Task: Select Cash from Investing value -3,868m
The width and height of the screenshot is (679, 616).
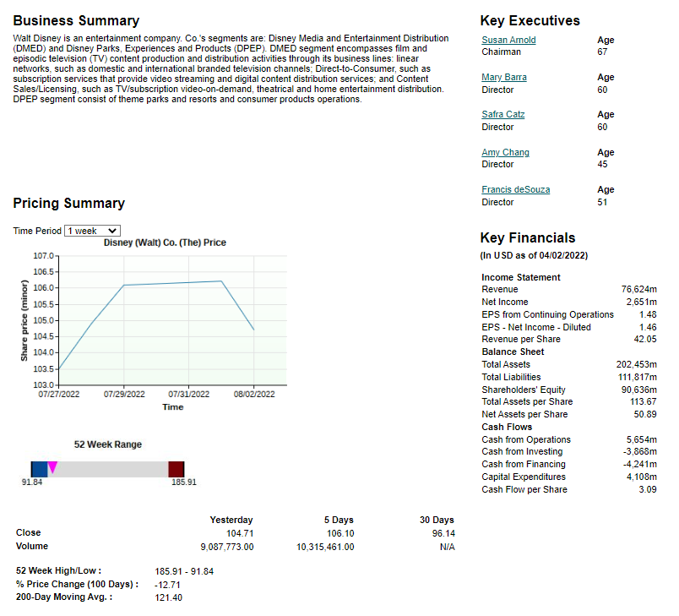Action: tap(639, 451)
